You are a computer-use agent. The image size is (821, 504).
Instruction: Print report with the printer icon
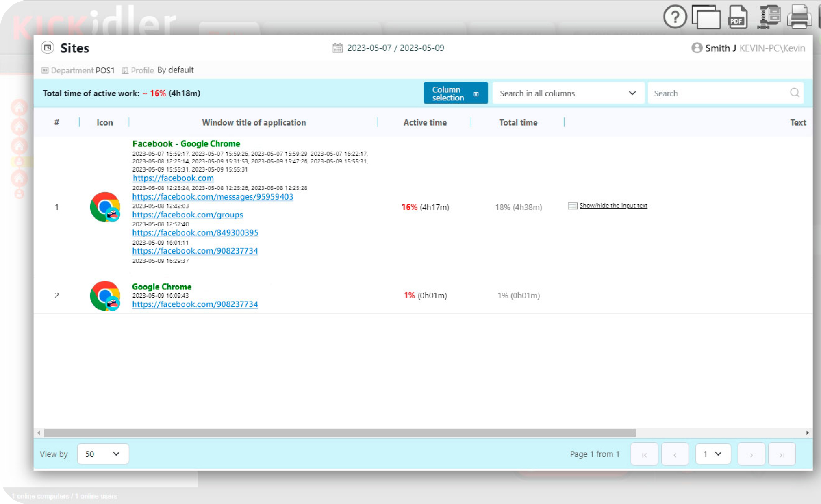tap(799, 17)
